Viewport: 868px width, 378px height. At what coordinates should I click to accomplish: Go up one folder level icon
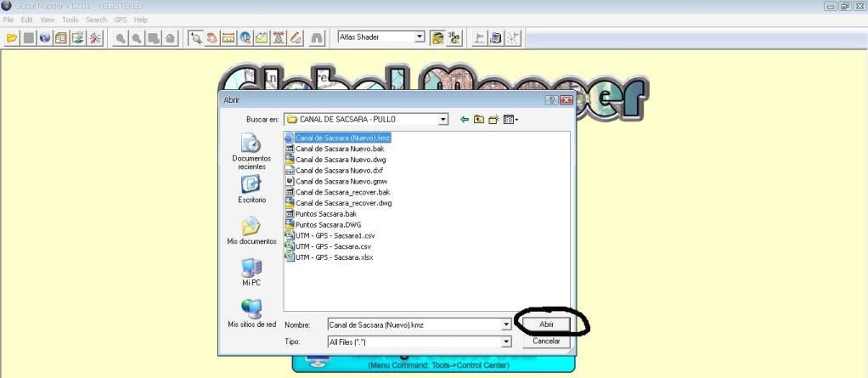pos(479,119)
